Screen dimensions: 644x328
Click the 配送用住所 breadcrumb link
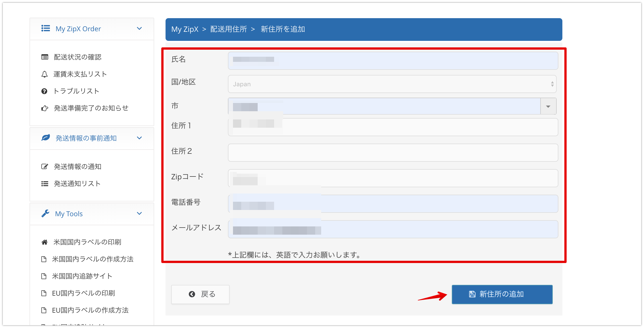pyautogui.click(x=228, y=29)
